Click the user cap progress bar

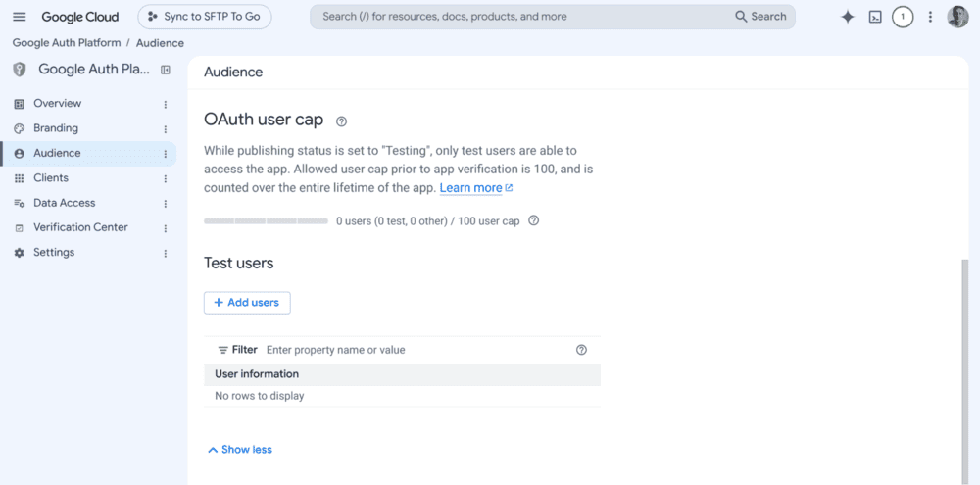(266, 221)
